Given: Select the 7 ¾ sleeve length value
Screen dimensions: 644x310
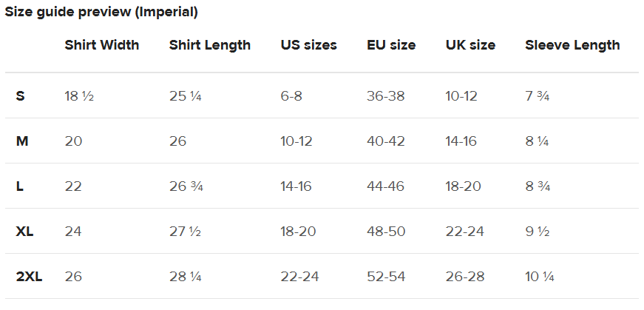Looking at the screenshot, I should (538, 96).
